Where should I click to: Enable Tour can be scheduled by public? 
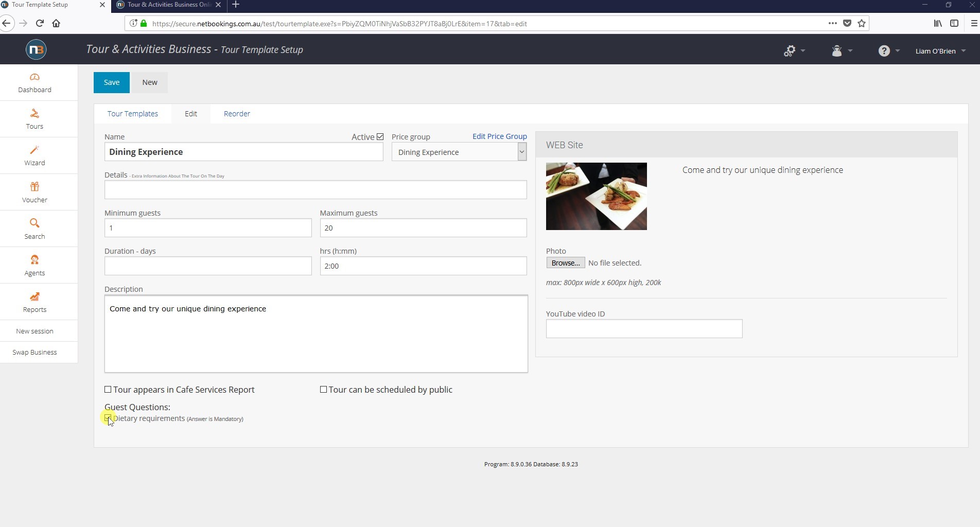click(x=323, y=390)
